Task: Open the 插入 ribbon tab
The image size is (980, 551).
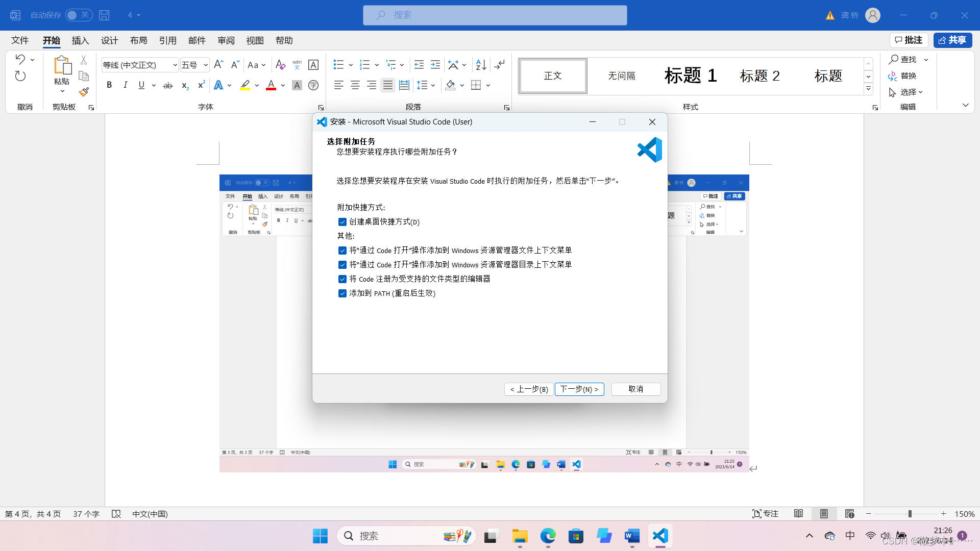Action: pyautogui.click(x=80, y=40)
